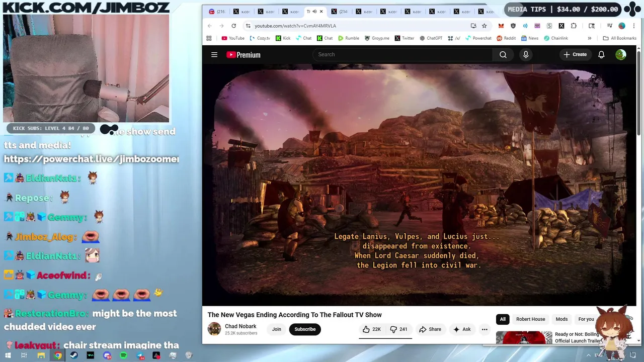This screenshot has height=362, width=644.
Task: Open the Groyp.me bookmark
Action: coord(377,38)
